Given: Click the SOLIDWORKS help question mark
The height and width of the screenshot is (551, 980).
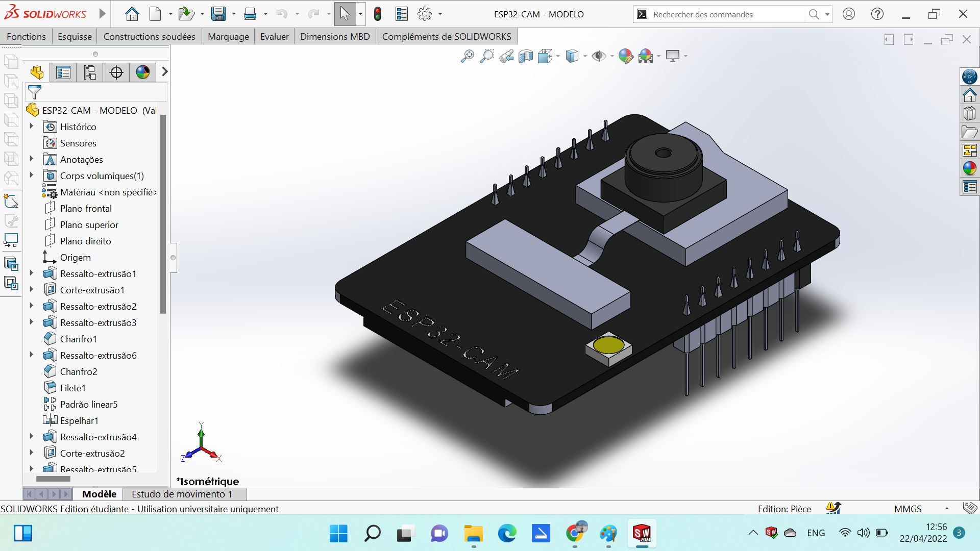Looking at the screenshot, I should 877,14.
